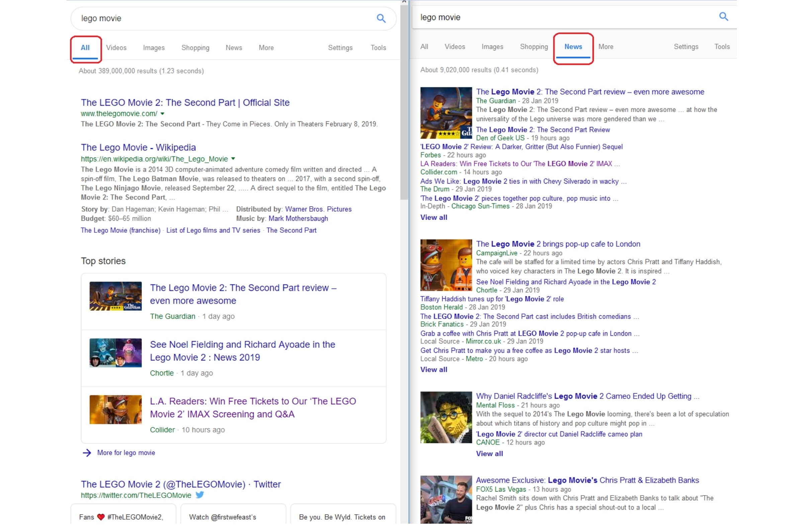Open Collider top story thumbnail
Image resolution: width=803 pixels, height=532 pixels.
point(115,409)
